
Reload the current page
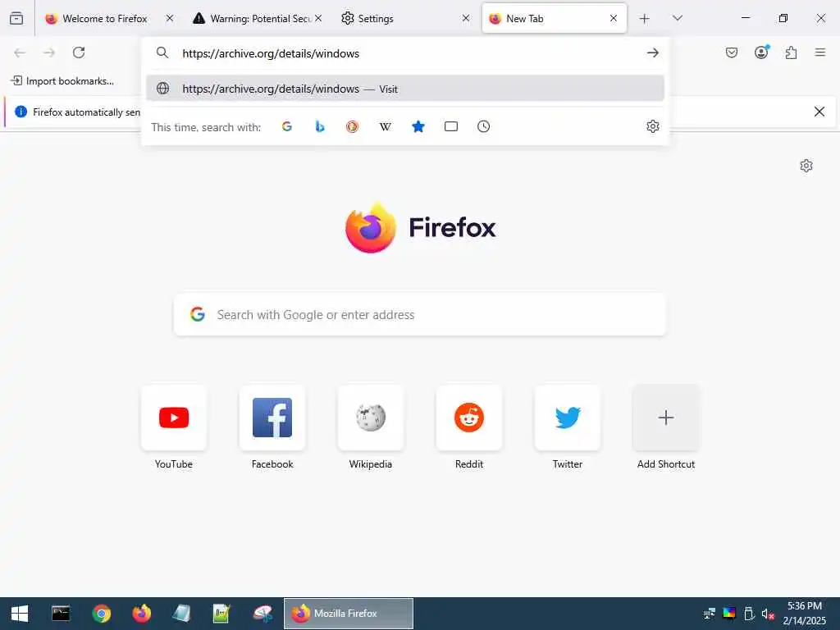tap(79, 52)
